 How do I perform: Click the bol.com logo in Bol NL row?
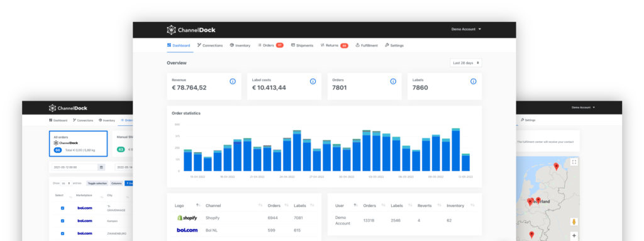click(x=187, y=230)
